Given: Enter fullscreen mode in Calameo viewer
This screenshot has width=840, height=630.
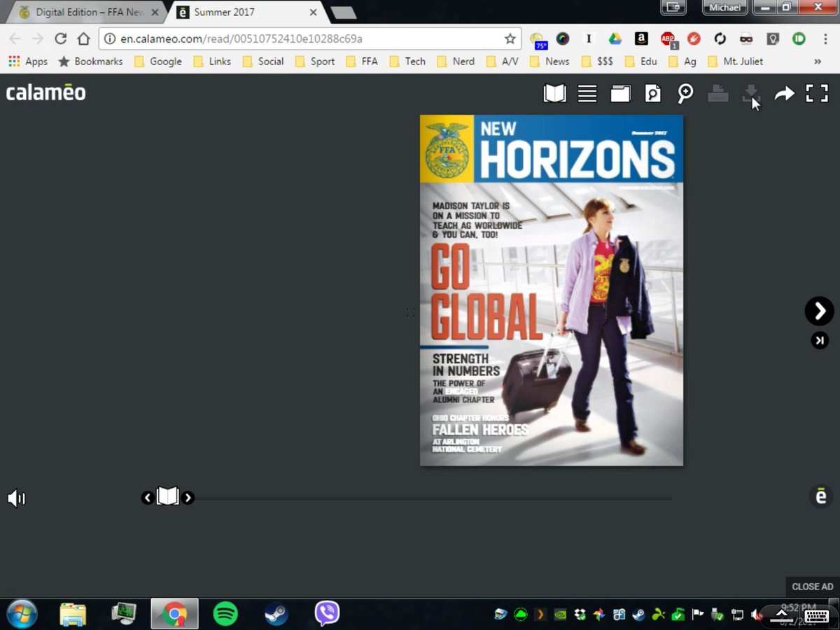Looking at the screenshot, I should pos(817,94).
